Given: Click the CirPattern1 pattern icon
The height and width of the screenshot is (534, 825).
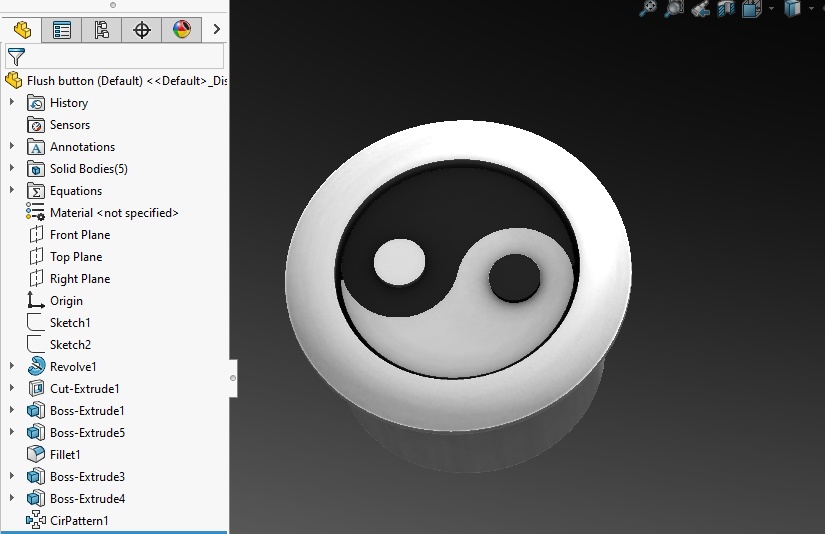Looking at the screenshot, I should [36, 520].
